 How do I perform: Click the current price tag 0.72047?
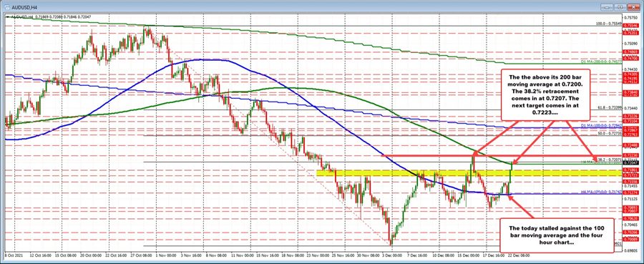coord(632,163)
